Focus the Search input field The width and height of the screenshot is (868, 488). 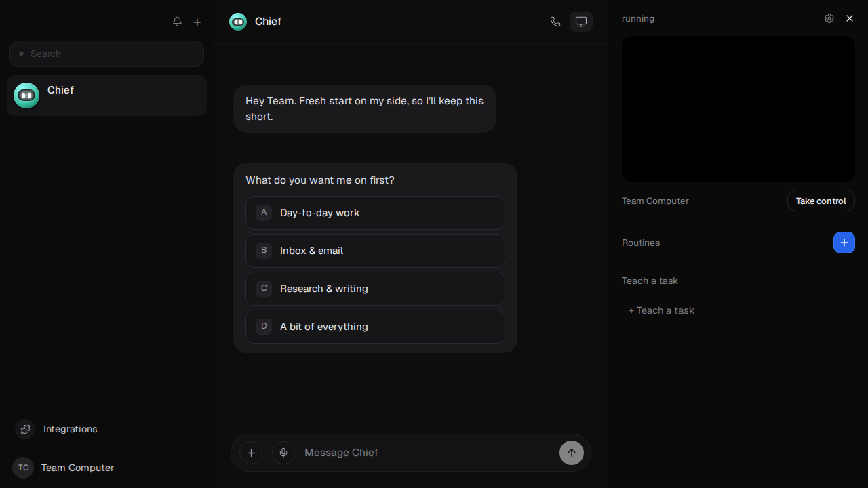point(106,54)
